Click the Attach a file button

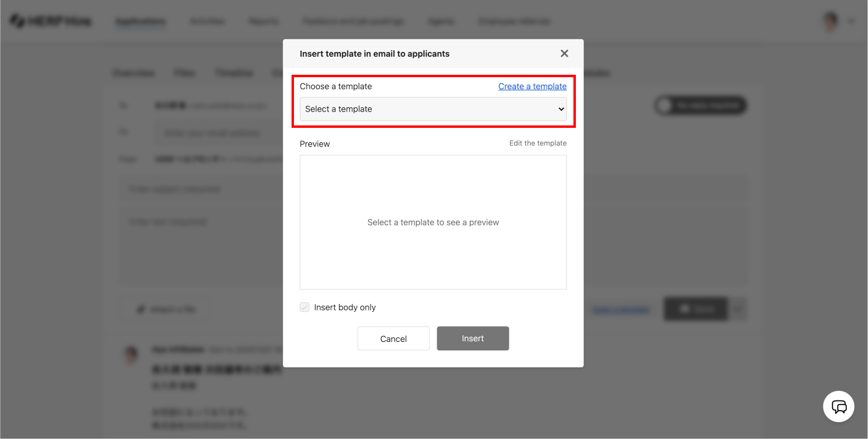pos(166,309)
